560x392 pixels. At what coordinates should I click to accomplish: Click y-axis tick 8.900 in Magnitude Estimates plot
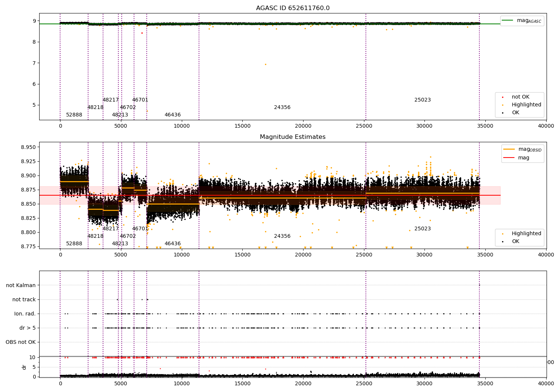pyautogui.click(x=28, y=175)
